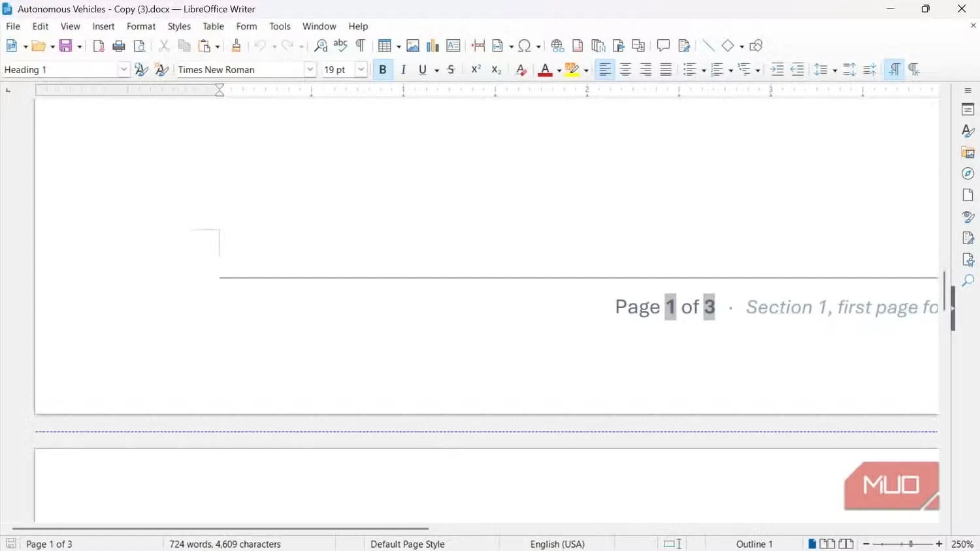The height and width of the screenshot is (551, 980).
Task: Clear direct formatting icon
Action: click(521, 70)
